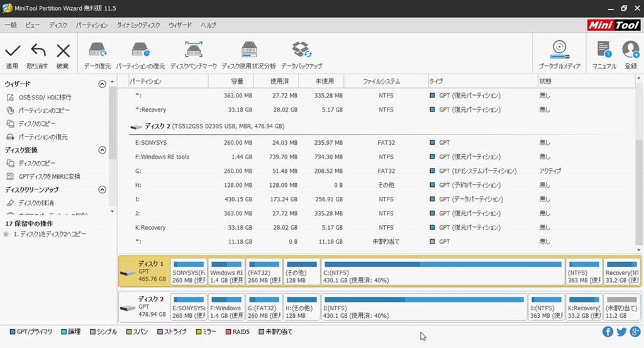The height and width of the screenshot is (348, 644).
Task: Open ディスク使用状況分析 space analyzer
Action: (x=248, y=51)
